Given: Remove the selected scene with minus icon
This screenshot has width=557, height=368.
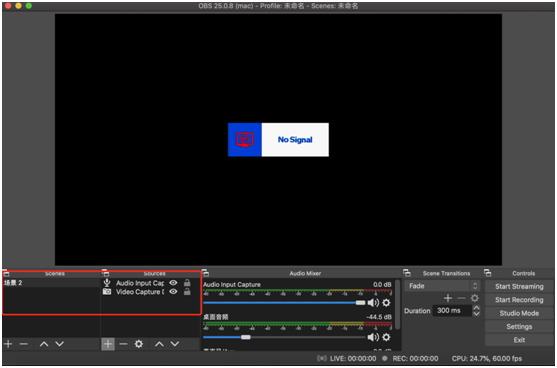Looking at the screenshot, I should coord(23,344).
